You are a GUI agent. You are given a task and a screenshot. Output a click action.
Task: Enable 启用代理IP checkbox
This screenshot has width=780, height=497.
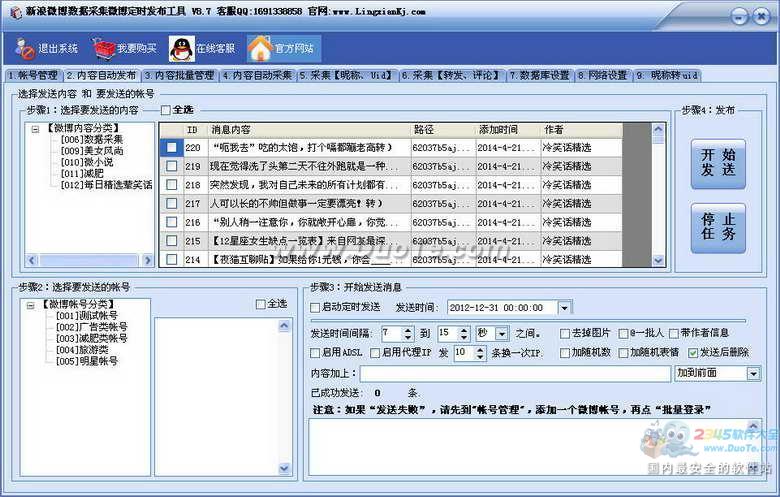pos(375,353)
